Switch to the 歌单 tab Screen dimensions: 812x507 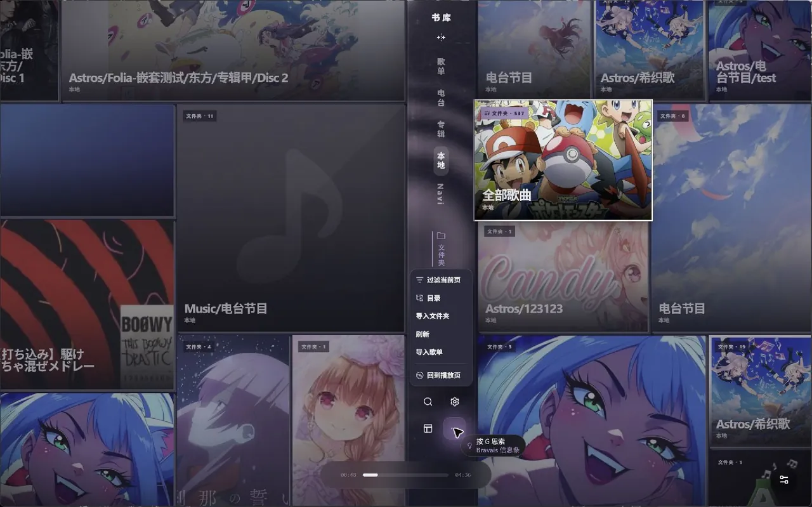441,66
